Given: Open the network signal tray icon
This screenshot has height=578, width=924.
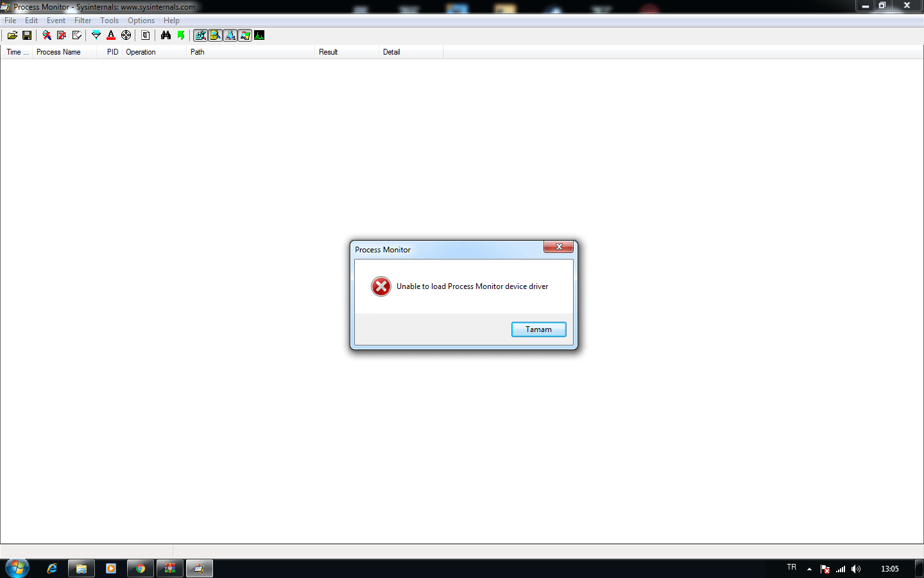Looking at the screenshot, I should tap(841, 569).
